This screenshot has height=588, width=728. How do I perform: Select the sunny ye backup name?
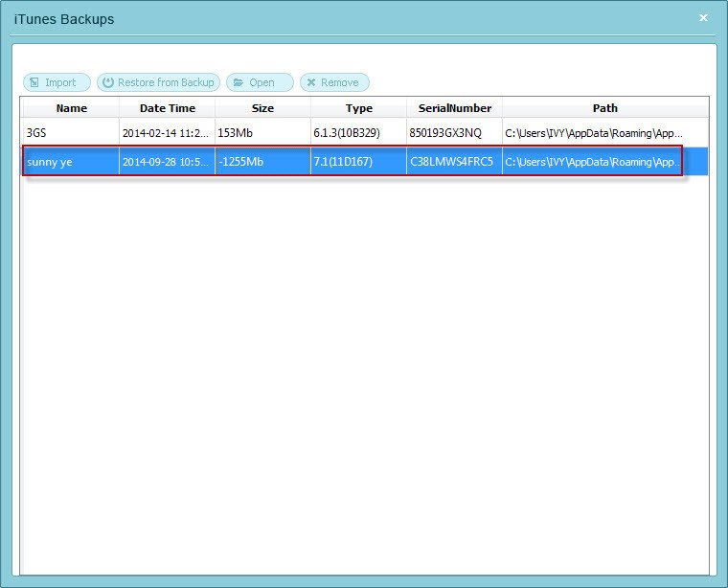[x=50, y=162]
